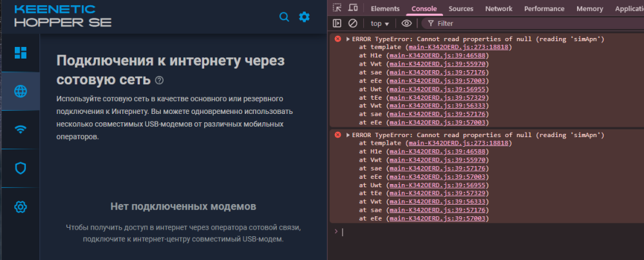Click first error's red cross icon
This screenshot has height=260, width=644.
click(x=337, y=39)
